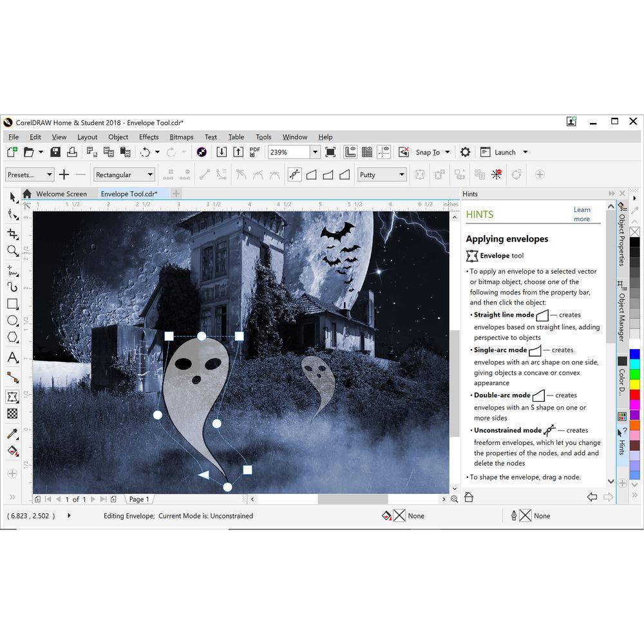Select the Color Eyedropper tool

click(x=12, y=434)
